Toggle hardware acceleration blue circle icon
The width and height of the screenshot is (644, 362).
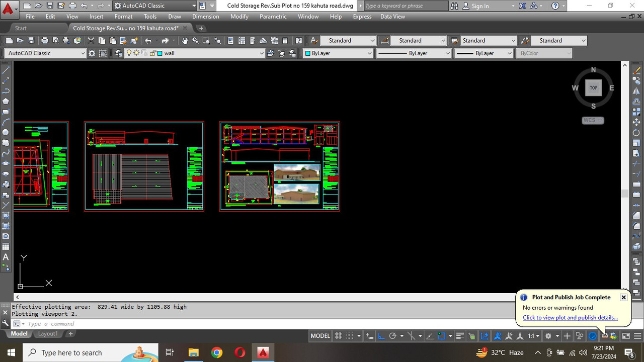click(593, 336)
